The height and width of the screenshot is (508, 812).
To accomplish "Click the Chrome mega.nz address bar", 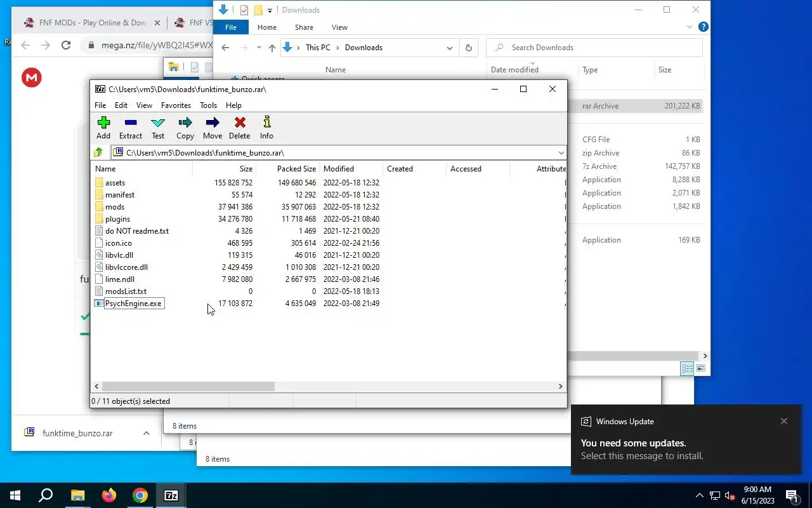I will point(156,45).
